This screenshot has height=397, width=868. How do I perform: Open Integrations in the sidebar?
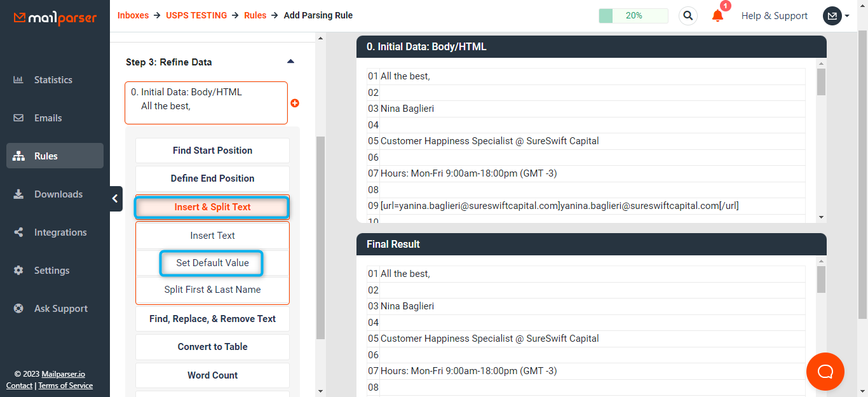tap(60, 232)
